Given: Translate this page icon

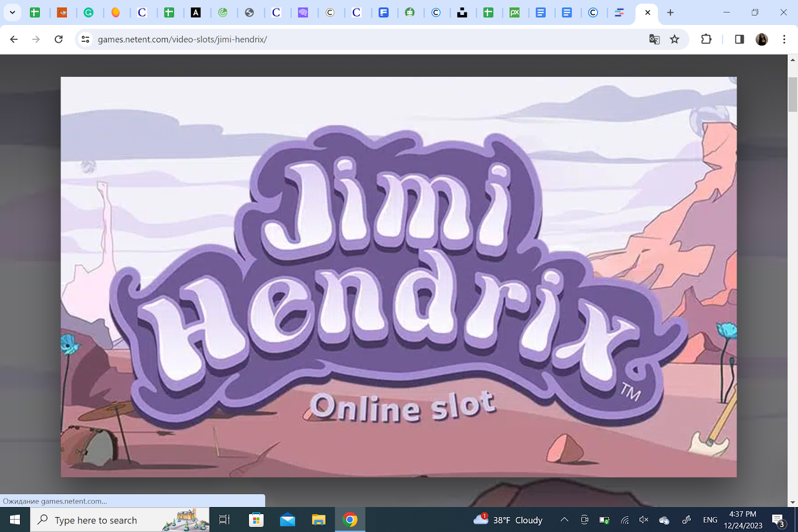Looking at the screenshot, I should pos(654,39).
